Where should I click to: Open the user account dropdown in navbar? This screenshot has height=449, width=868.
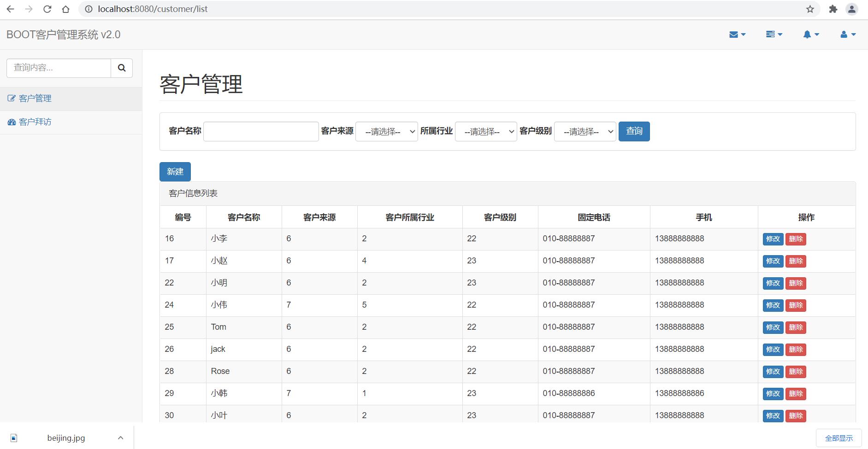(848, 35)
